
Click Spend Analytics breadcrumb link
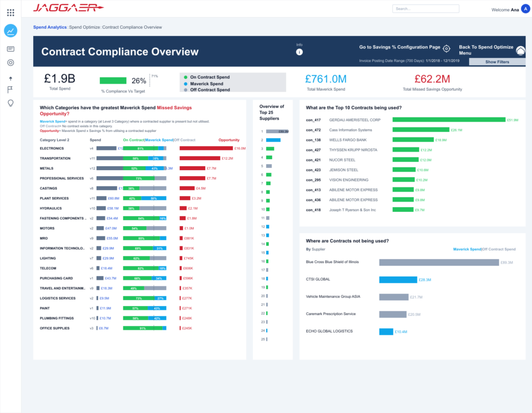tap(50, 27)
